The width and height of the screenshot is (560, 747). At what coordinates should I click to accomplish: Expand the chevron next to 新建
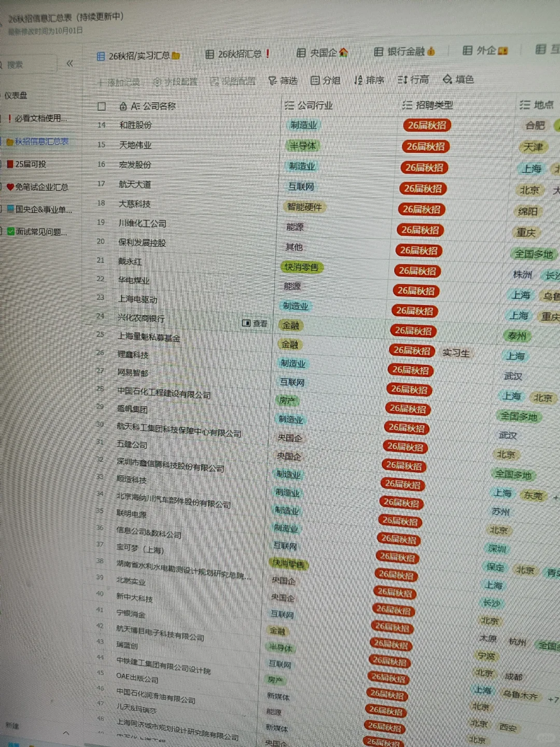(66, 732)
